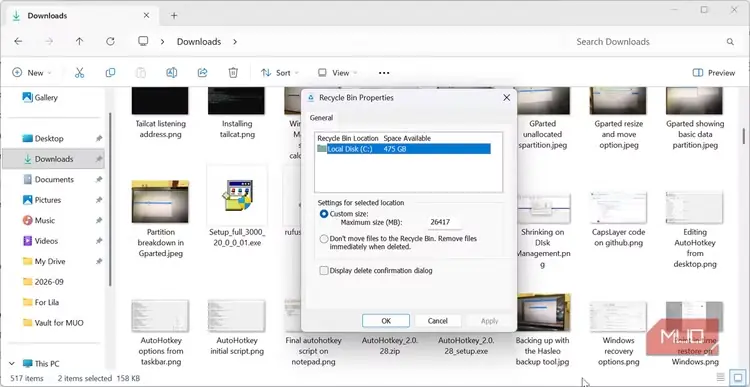Open the 2026-09 folder in sidebar
The image size is (750, 387).
coord(53,282)
